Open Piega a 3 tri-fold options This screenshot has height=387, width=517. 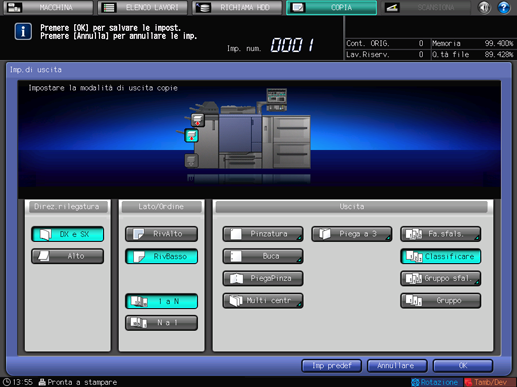[352, 234]
